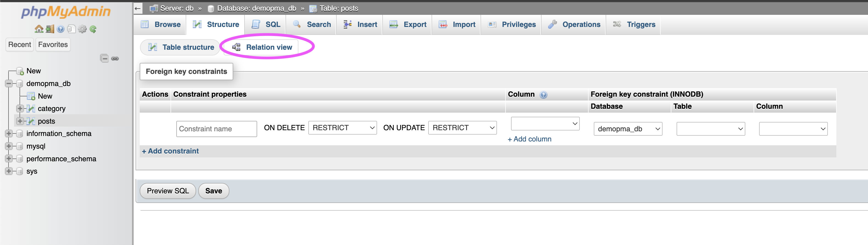
Task: Collapse the demopma_db database tree
Action: click(x=9, y=83)
